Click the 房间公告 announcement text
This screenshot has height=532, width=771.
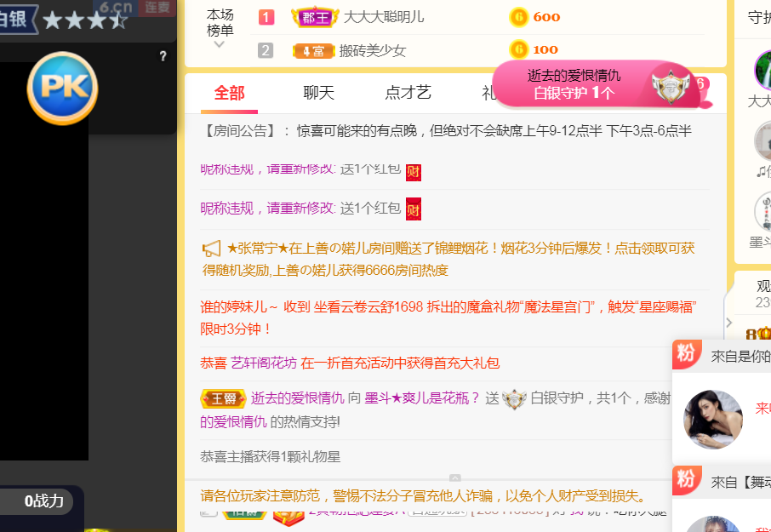(447, 131)
